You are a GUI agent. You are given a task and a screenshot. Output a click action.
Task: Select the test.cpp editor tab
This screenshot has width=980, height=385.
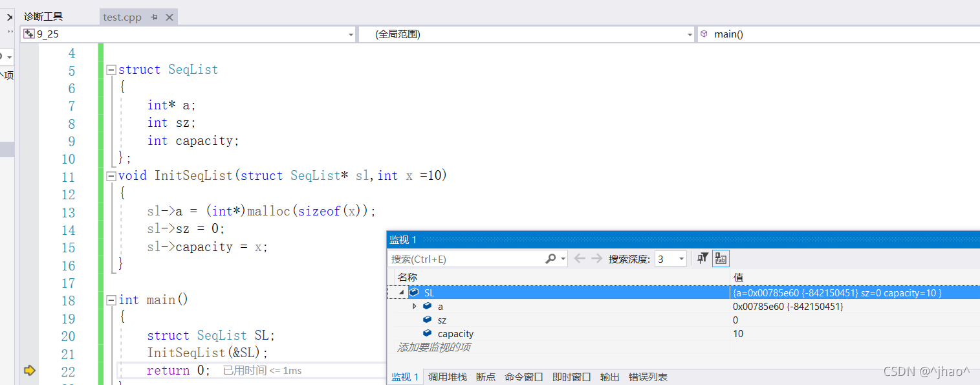(x=122, y=17)
